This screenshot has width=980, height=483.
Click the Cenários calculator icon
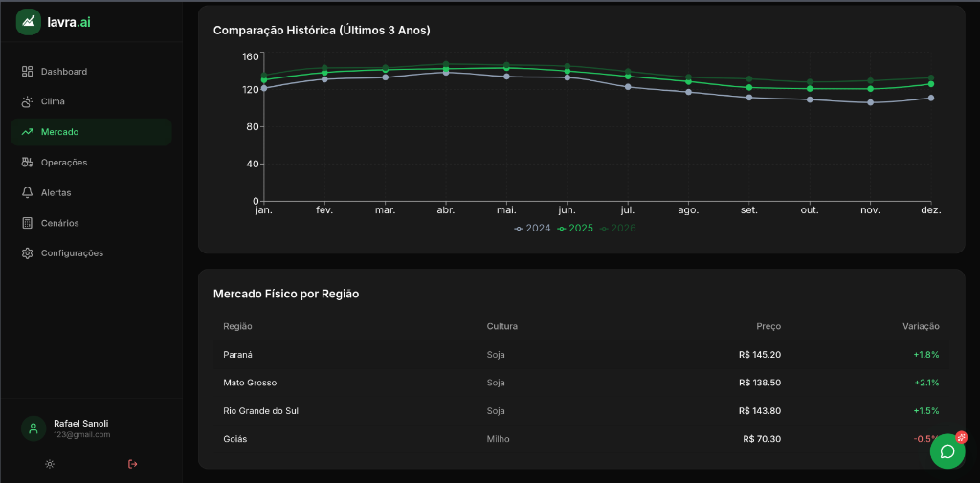28,223
